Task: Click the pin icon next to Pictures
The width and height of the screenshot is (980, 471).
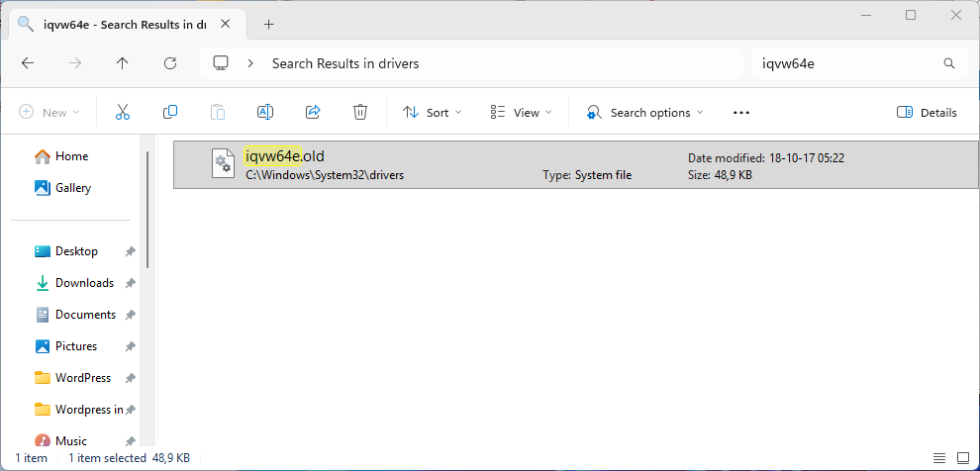Action: tap(130, 346)
